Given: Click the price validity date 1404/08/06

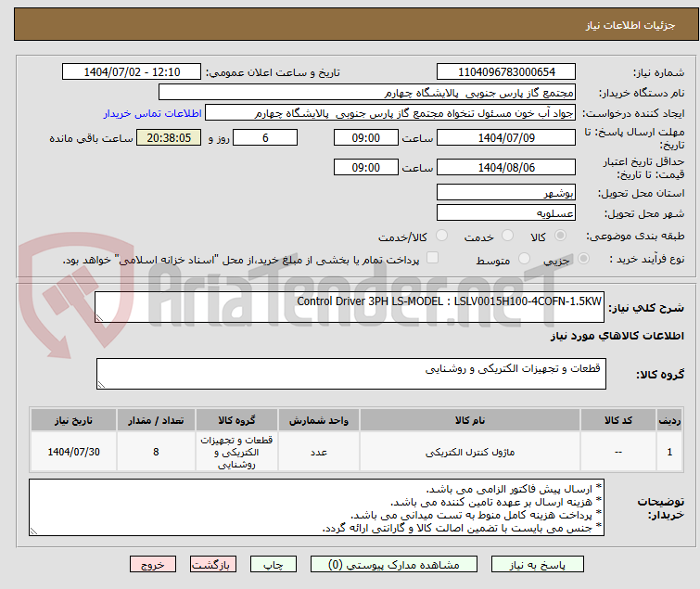Looking at the screenshot, I should point(506,168).
